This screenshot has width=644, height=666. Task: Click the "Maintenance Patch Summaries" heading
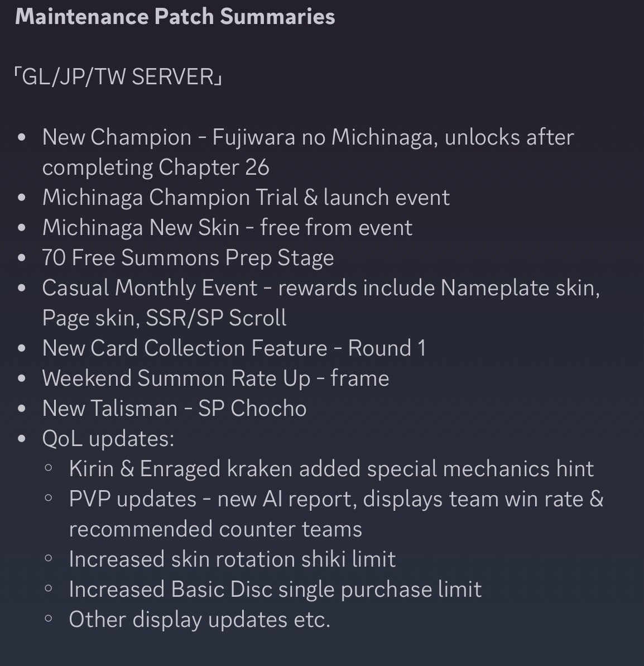(x=175, y=16)
